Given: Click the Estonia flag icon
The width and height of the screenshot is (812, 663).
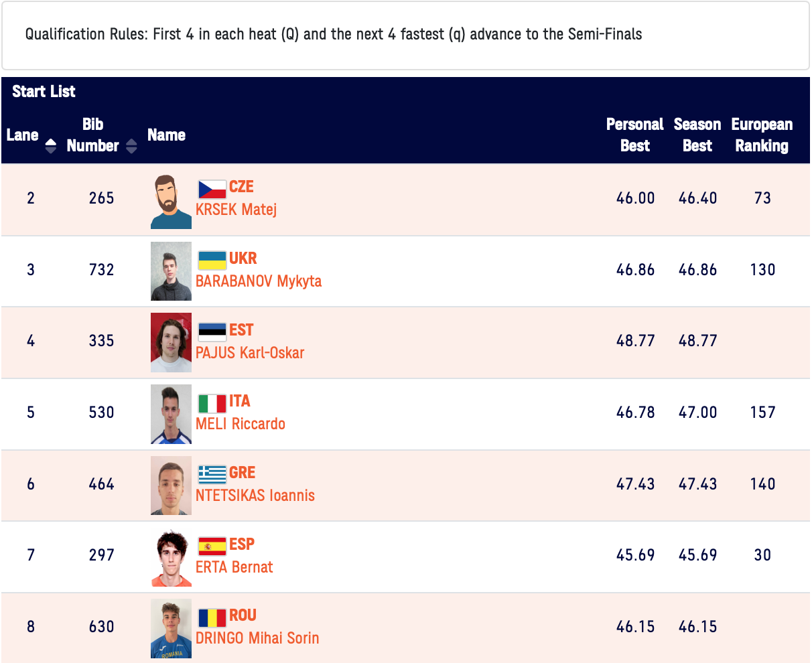Looking at the screenshot, I should 212,331.
